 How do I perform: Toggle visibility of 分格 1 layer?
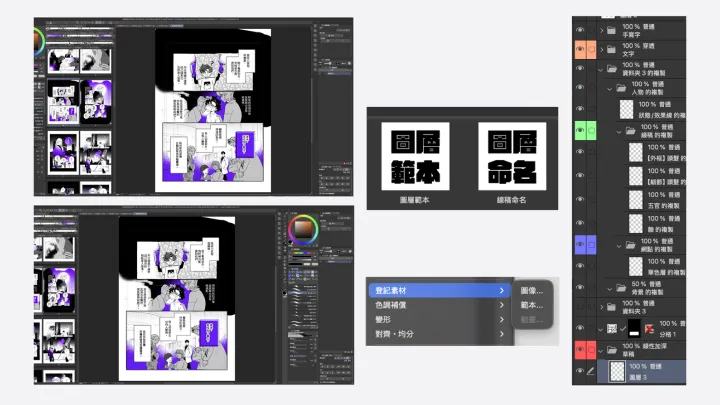click(580, 328)
